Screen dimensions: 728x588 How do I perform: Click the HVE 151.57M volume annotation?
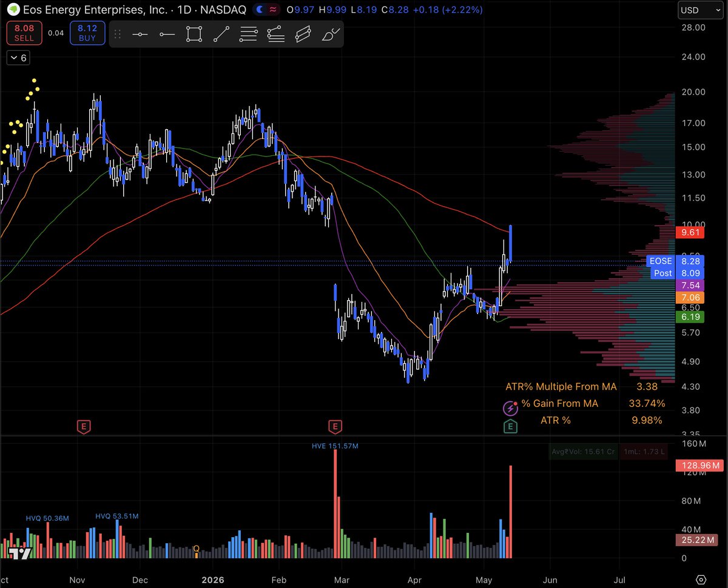[x=335, y=446]
